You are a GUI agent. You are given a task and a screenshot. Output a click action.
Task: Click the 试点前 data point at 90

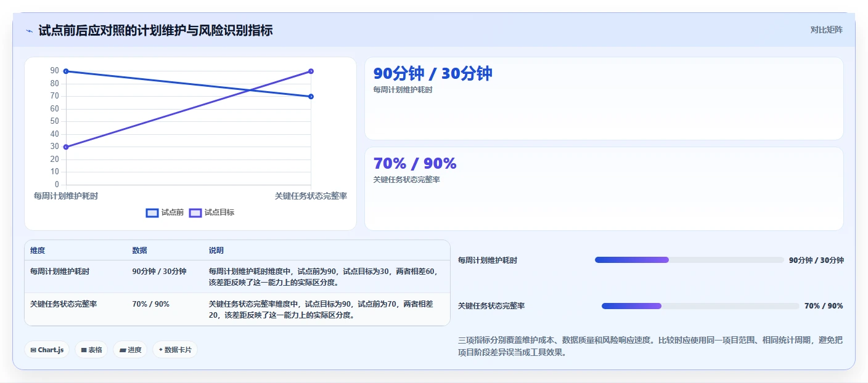[66, 71]
